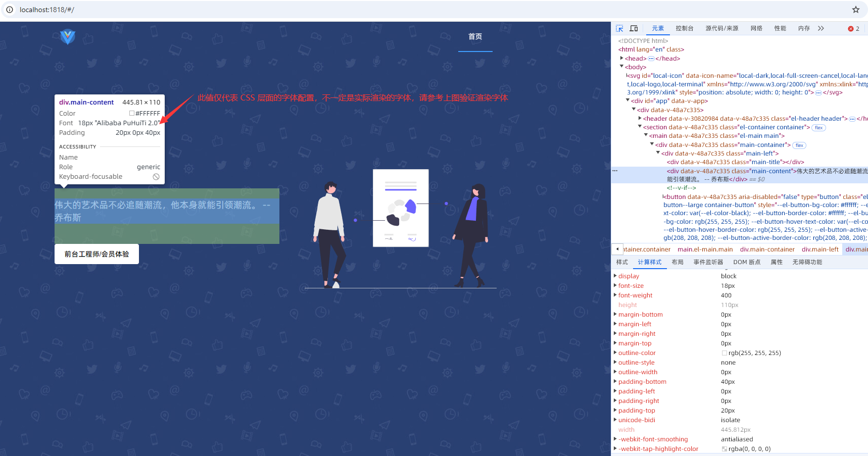
Task: Activate the element inspector picker icon
Action: (619, 28)
